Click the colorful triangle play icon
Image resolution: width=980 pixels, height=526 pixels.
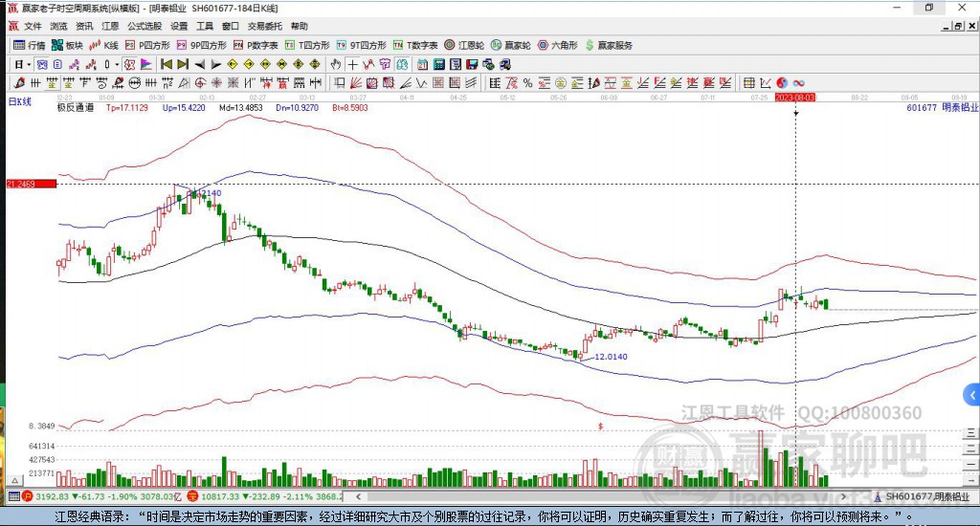[146, 64]
